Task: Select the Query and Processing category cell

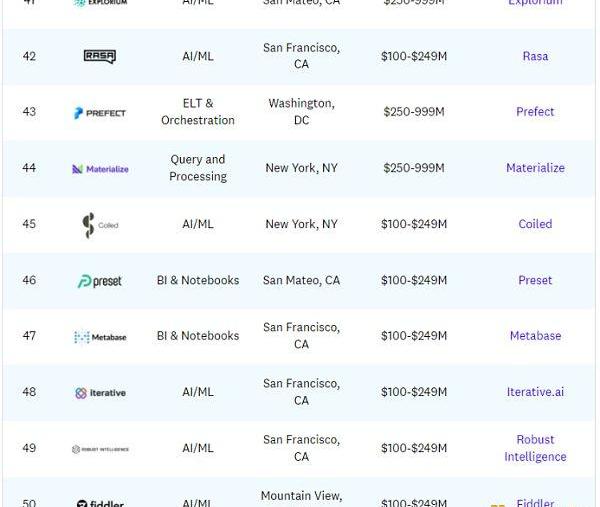Action: (198, 168)
